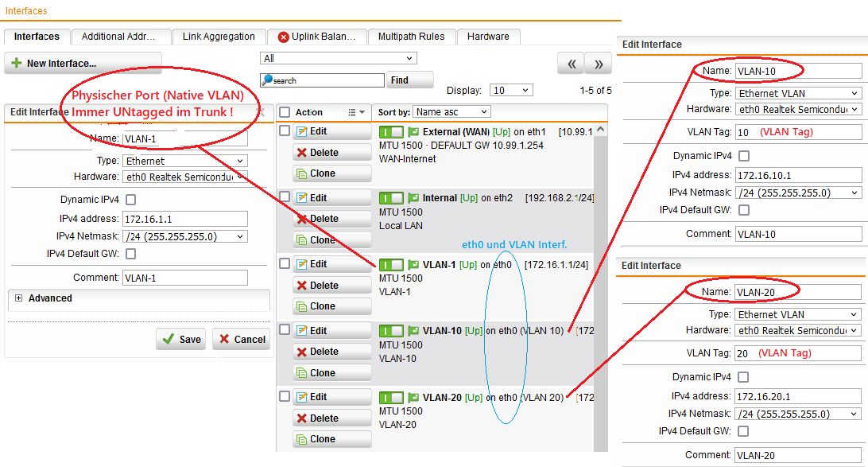This screenshot has height=467, width=868.
Task: Go to previous page with double-left arrow
Action: 572,64
